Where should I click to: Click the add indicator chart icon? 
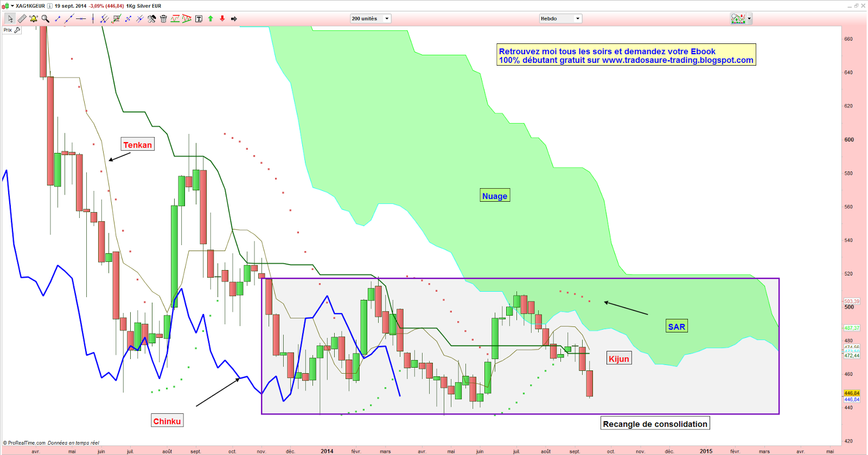[x=738, y=18]
